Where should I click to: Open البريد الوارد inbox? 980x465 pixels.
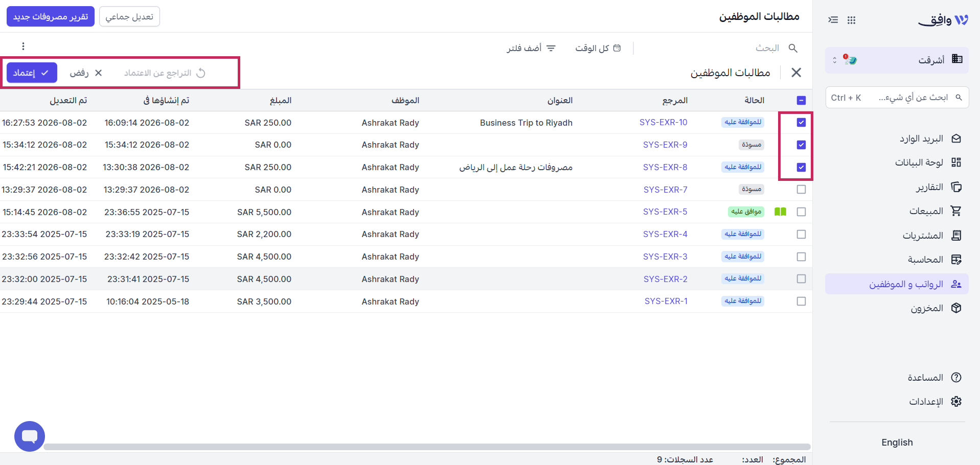[x=931, y=138]
